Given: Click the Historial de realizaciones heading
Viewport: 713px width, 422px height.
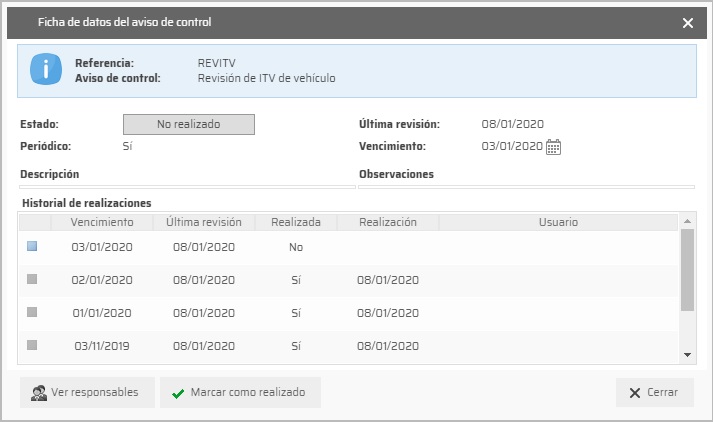Looking at the screenshot, I should (87, 203).
